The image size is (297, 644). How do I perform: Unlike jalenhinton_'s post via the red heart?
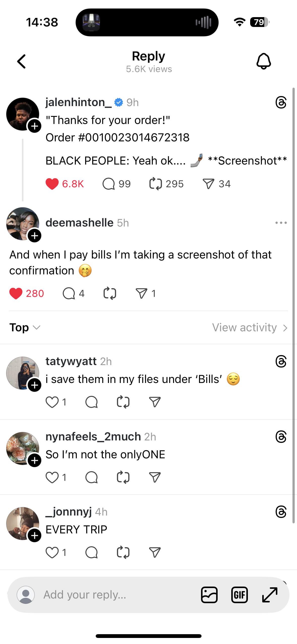52,184
